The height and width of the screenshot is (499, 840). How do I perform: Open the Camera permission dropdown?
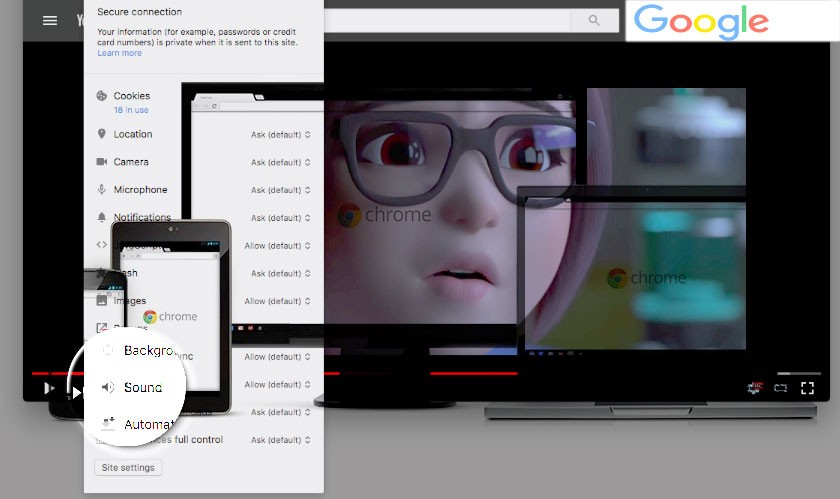[x=281, y=162]
